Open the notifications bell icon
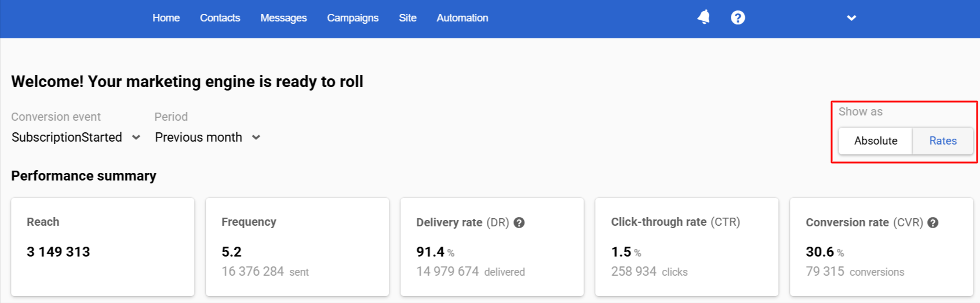The height and width of the screenshot is (303, 980). (x=704, y=17)
